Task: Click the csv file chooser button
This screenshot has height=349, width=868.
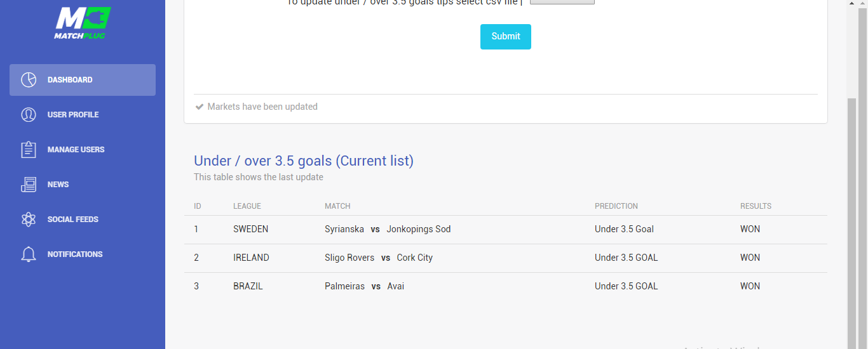Action: (x=562, y=2)
